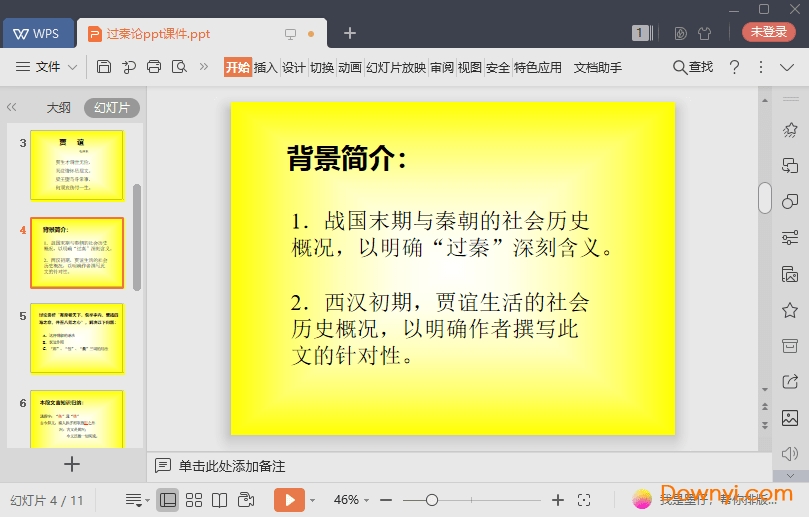This screenshot has height=517, width=809.
Task: Start slideshow with orange play button
Action: click(289, 499)
